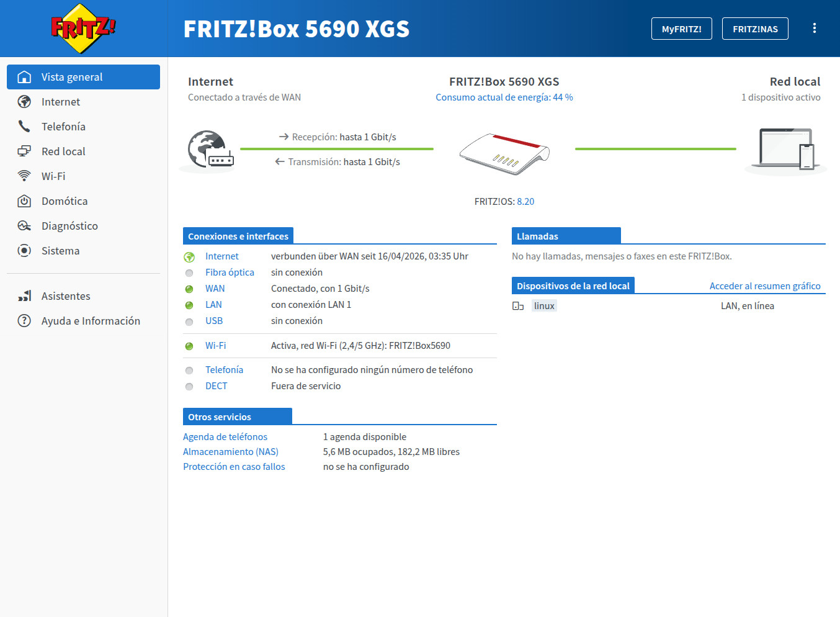840x617 pixels.
Task: Click the Internet globe icon in sidebar
Action: (x=24, y=102)
